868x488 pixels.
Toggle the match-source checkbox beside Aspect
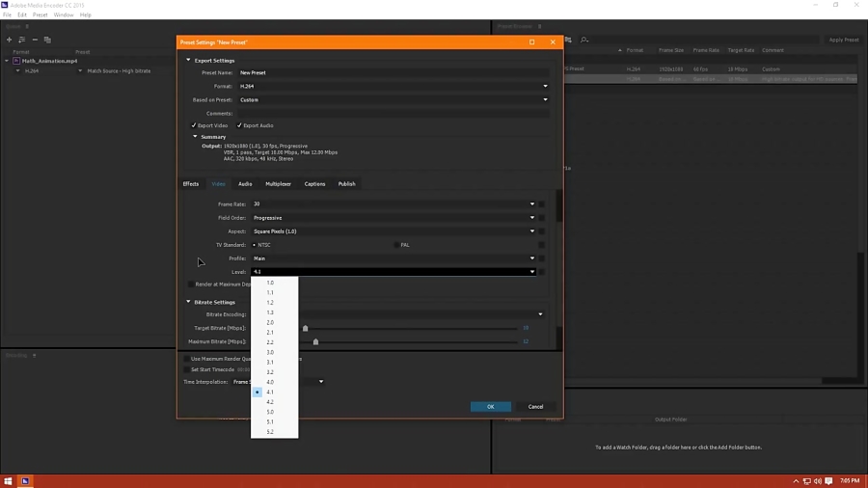pos(541,231)
